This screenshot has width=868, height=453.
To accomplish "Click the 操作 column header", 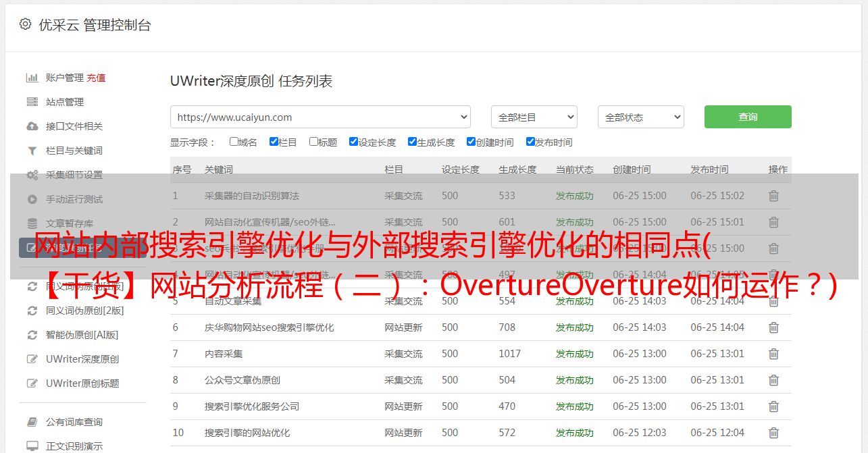I will tap(778, 170).
